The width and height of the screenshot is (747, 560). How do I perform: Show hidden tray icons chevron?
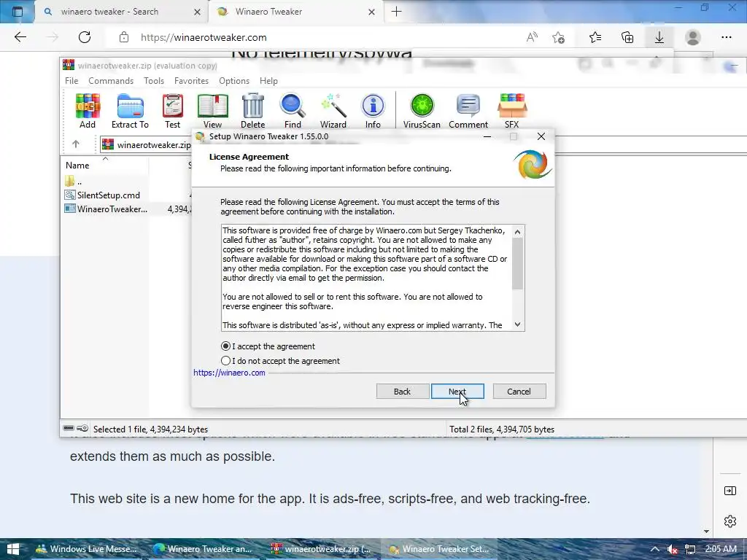(x=655, y=550)
